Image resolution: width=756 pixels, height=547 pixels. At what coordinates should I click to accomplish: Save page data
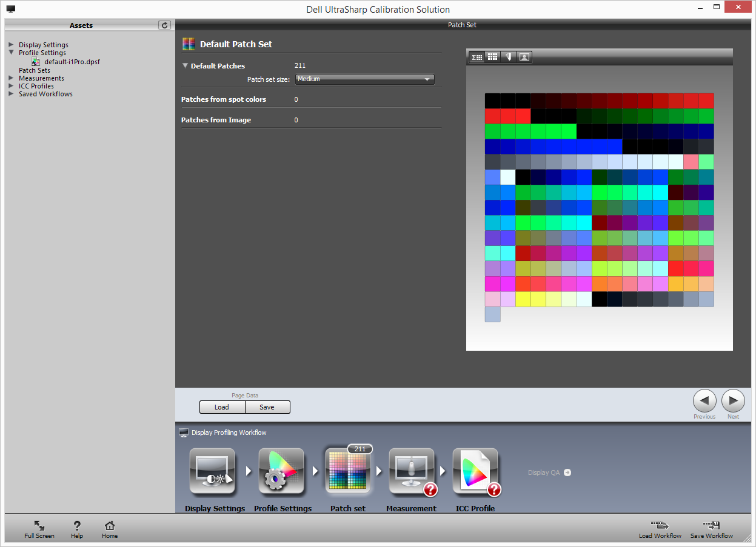point(267,407)
